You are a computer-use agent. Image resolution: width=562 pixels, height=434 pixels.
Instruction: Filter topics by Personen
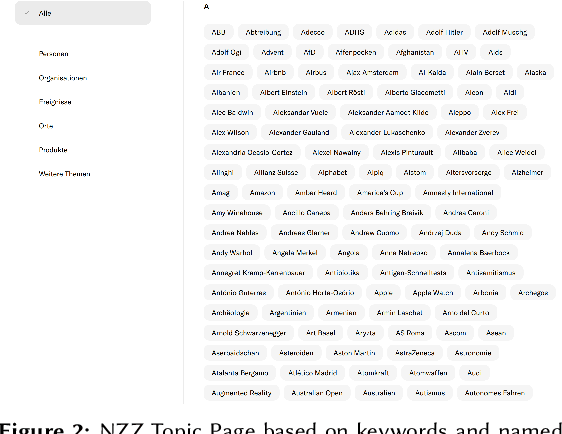[53, 54]
